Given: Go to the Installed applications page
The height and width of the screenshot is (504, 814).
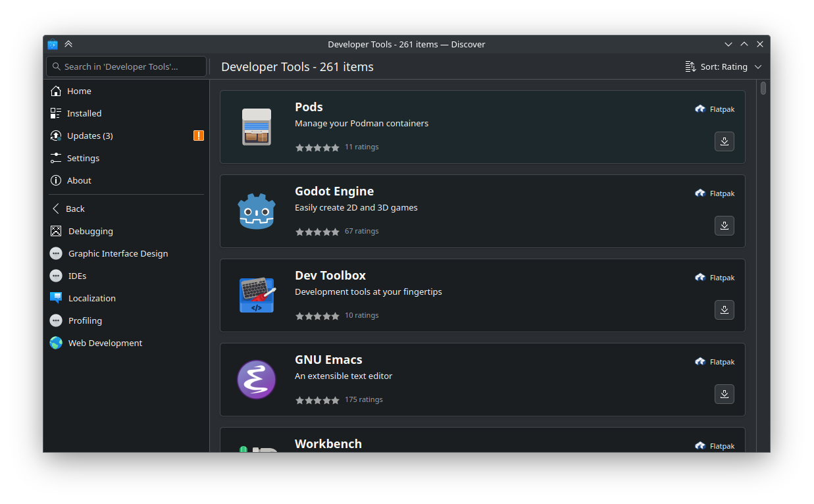Looking at the screenshot, I should [x=126, y=114].
